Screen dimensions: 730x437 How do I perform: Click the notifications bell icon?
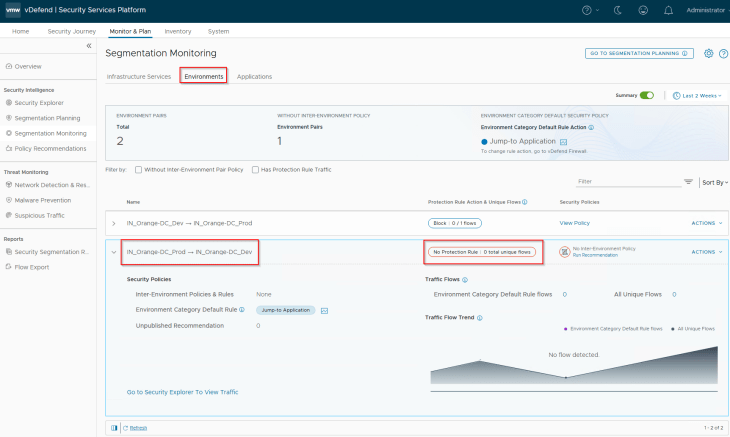click(669, 10)
